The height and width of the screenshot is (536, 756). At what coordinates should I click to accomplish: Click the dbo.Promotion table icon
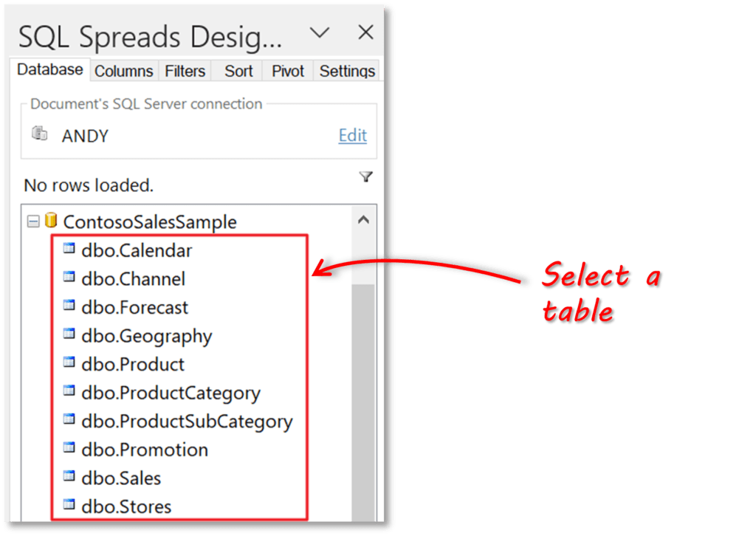[x=70, y=450]
